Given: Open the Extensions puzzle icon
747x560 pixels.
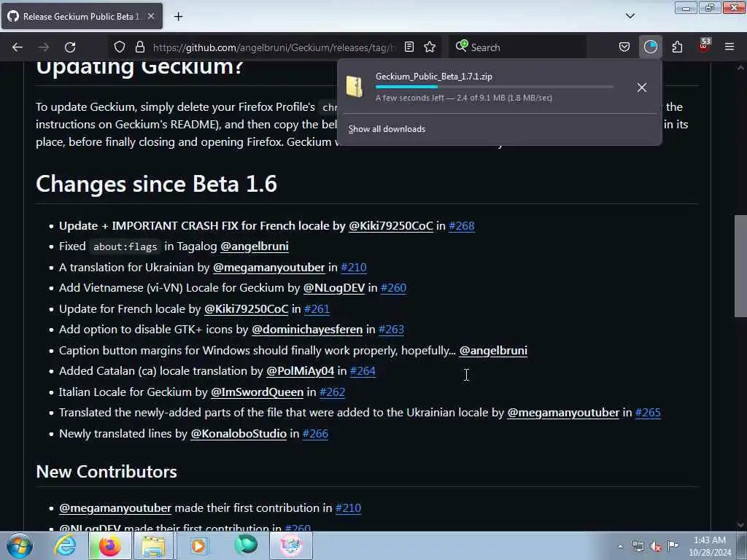Looking at the screenshot, I should tap(677, 47).
